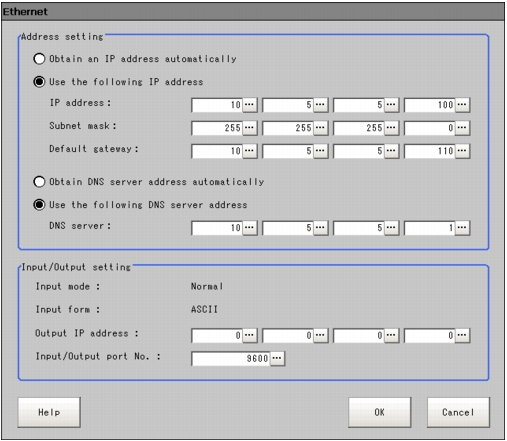507x441 pixels.
Task: Open editor for Output IP address third octet
Action: point(391,335)
